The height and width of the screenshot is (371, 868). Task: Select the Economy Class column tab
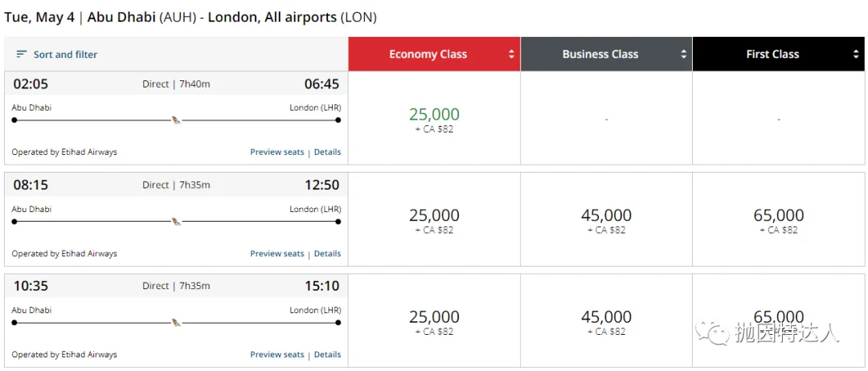tap(428, 55)
